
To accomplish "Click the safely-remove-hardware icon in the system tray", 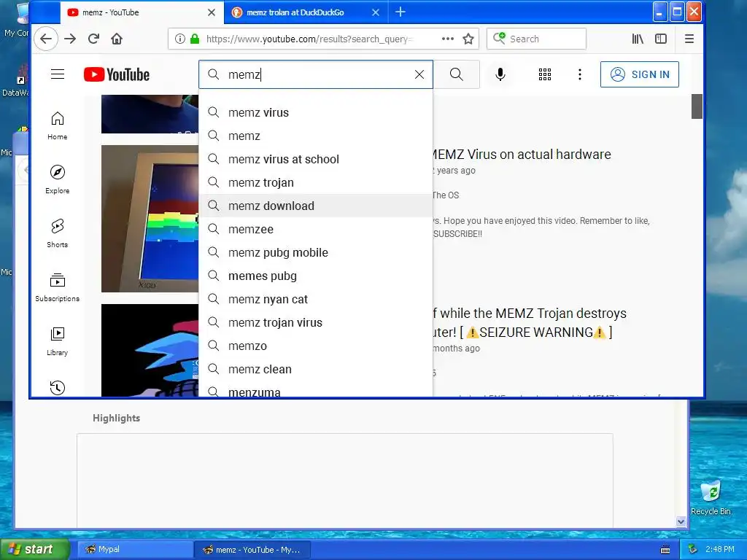I will [x=693, y=549].
